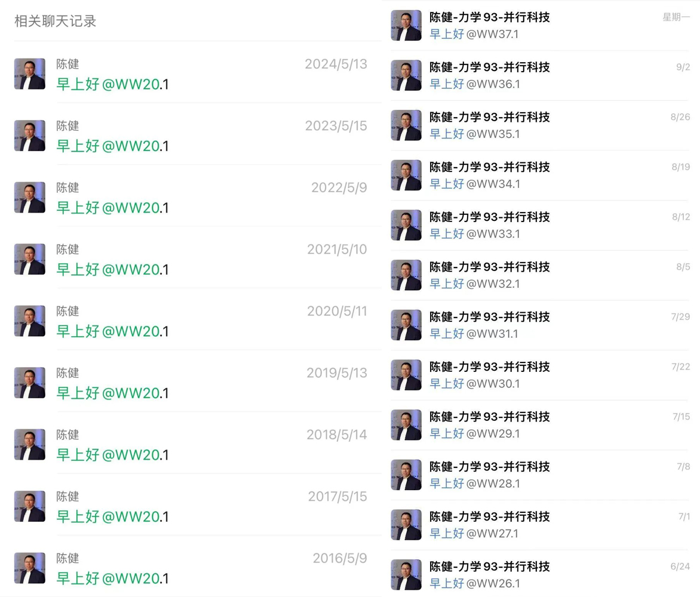Screen dimensions: 700x597
Task: Click the avatar on the 7/22 entry
Action: (406, 376)
